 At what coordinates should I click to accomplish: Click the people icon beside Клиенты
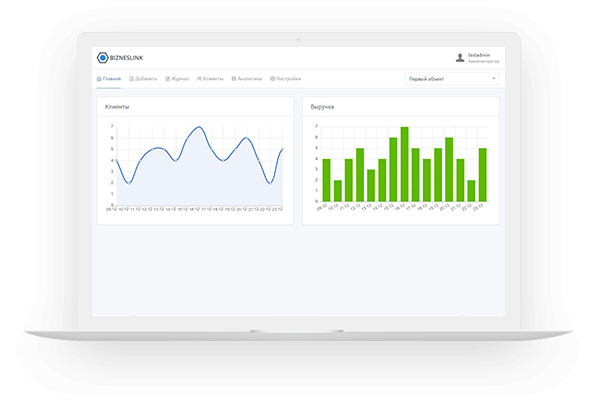199,79
